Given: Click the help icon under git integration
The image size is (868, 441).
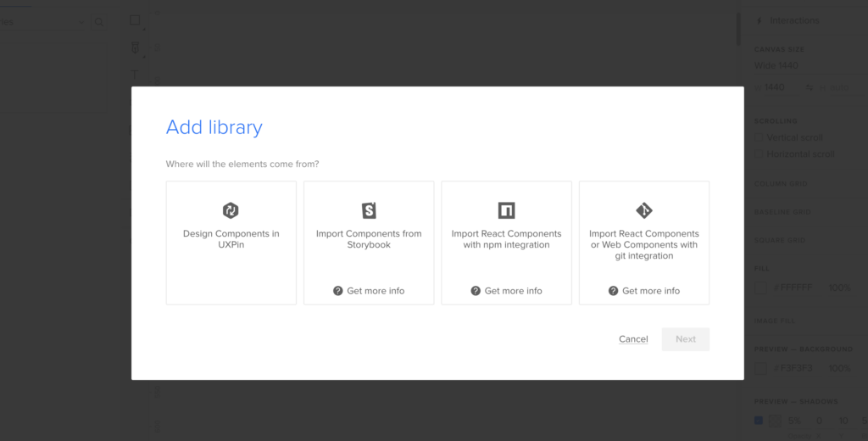Looking at the screenshot, I should click(x=613, y=291).
